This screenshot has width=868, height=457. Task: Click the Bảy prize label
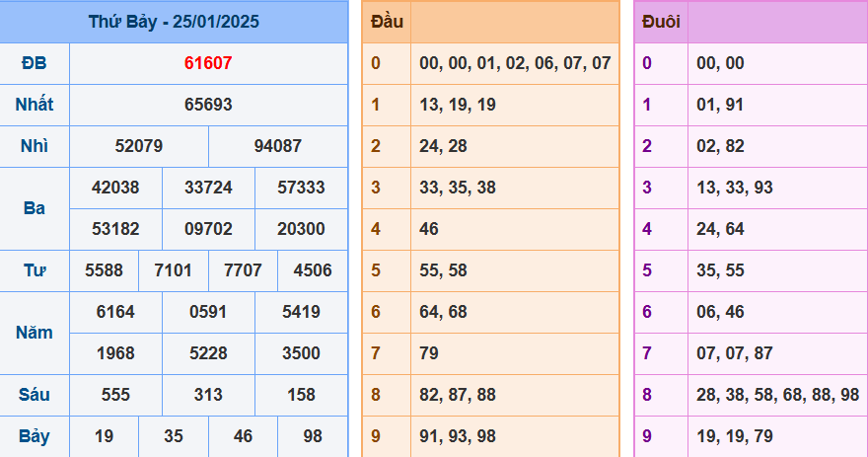click(35, 436)
